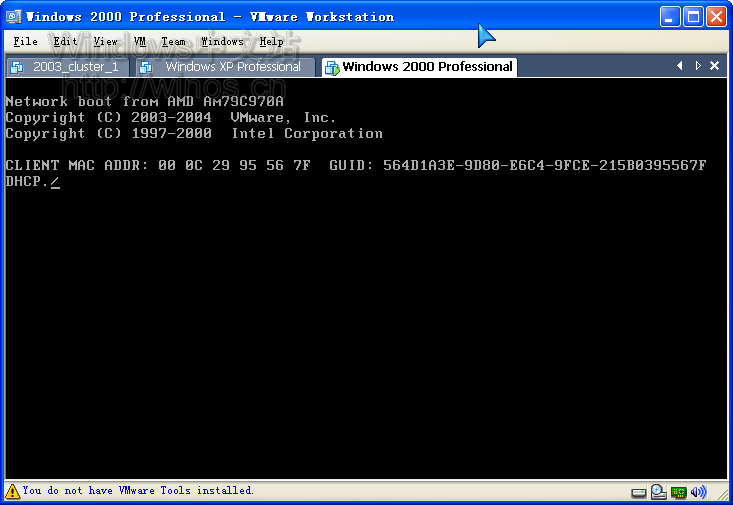The width and height of the screenshot is (733, 505).
Task: Click the 'Copyright (C) 2003-2004 VMware, Inc.' line
Action: [x=171, y=117]
